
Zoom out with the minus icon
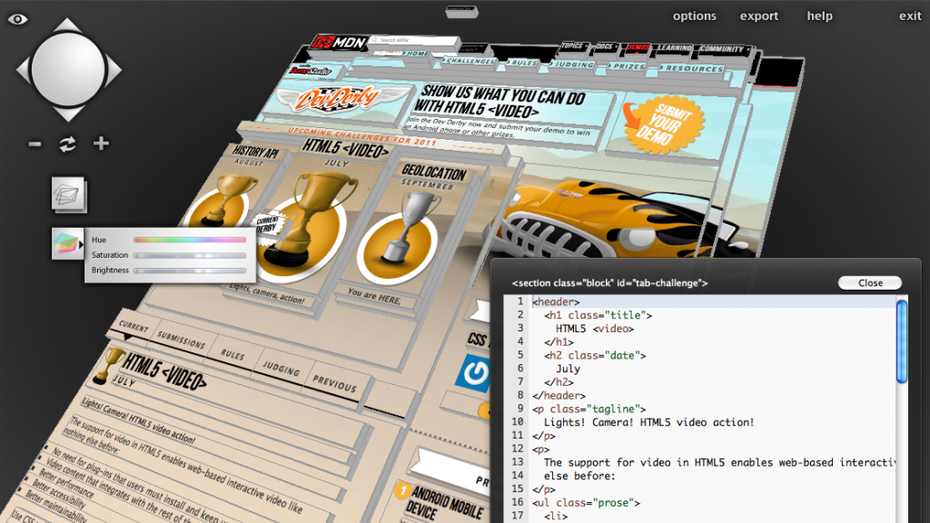pos(34,144)
